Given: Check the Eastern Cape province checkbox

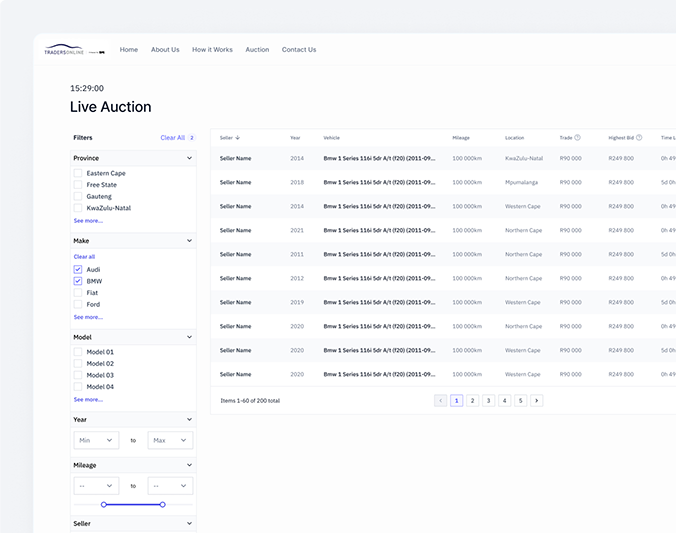Looking at the screenshot, I should point(78,173).
